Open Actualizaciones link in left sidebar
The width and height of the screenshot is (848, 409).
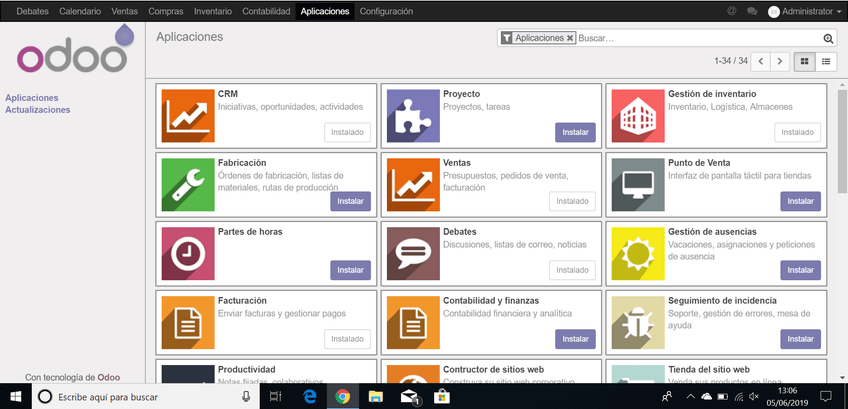click(38, 110)
